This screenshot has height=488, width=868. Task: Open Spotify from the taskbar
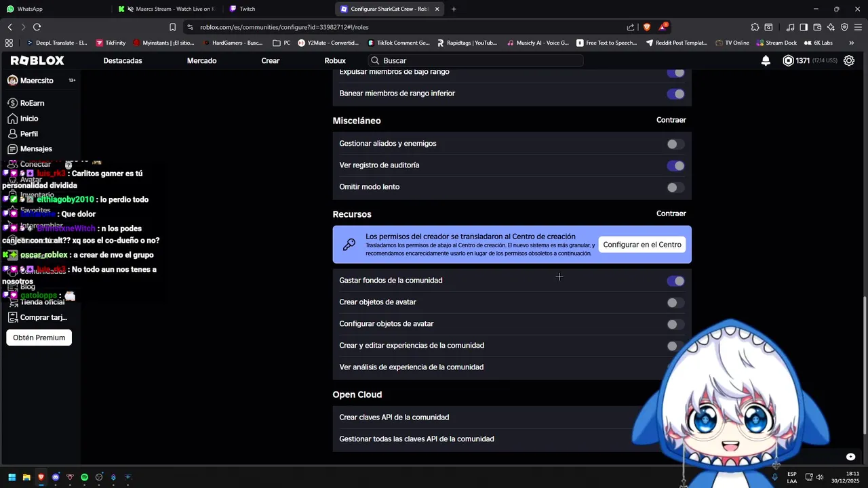click(x=84, y=477)
